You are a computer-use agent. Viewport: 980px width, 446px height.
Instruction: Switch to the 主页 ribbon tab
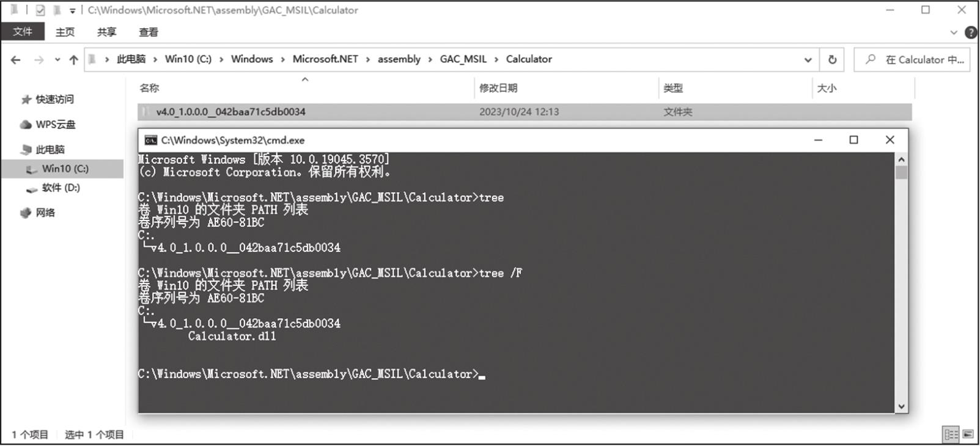[x=65, y=32]
